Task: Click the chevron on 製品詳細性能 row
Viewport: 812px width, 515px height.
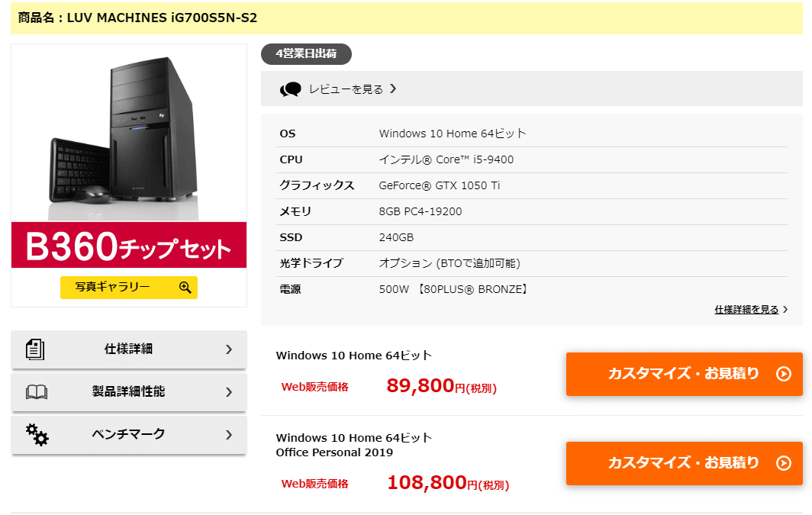Action: pyautogui.click(x=229, y=391)
